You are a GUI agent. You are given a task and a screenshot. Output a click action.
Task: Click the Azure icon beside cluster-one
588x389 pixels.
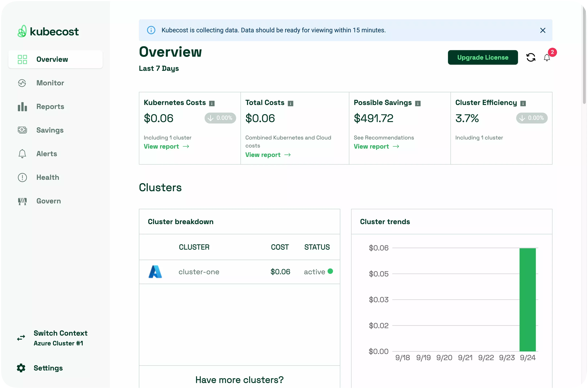pyautogui.click(x=155, y=272)
